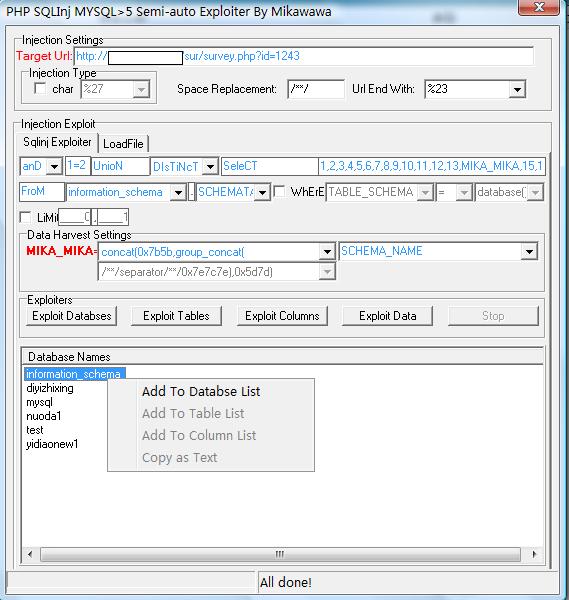The height and width of the screenshot is (600, 569).
Task: Click the Exploit Data button
Action: pos(388,316)
